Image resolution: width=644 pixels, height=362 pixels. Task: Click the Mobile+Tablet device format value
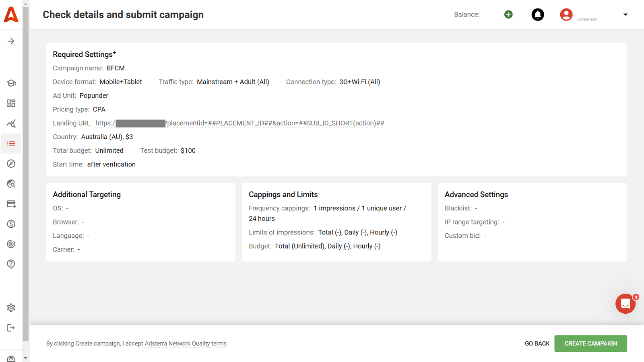click(x=121, y=82)
